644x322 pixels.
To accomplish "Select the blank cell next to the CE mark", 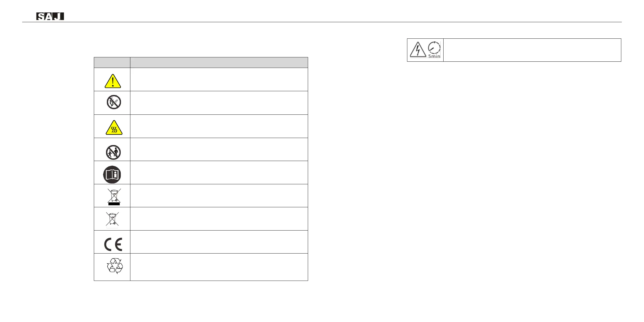I will 219,242.
